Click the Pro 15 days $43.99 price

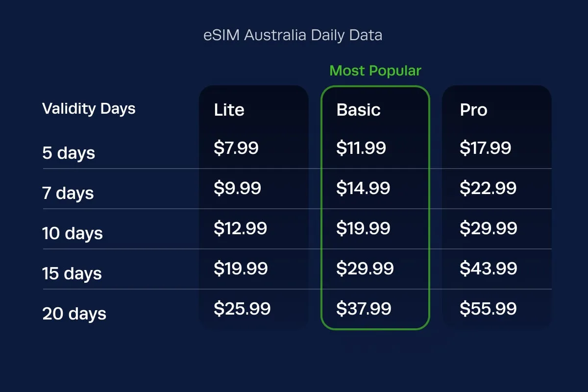[488, 269]
